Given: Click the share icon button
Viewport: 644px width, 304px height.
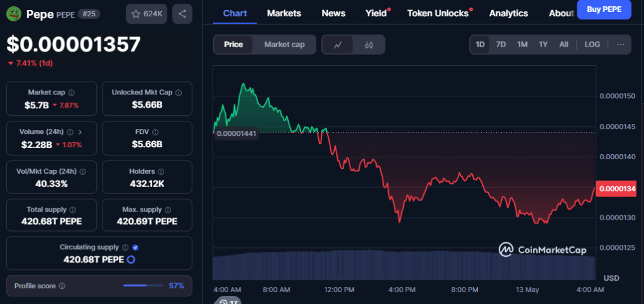Looking at the screenshot, I should click(182, 14).
